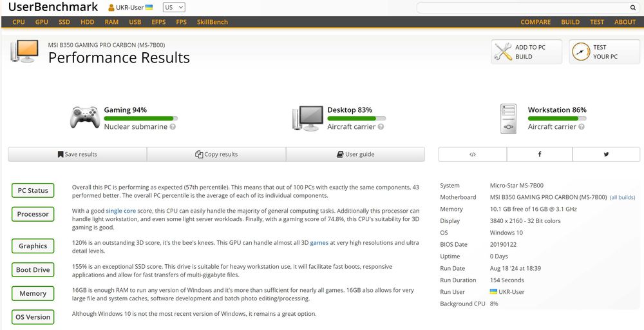Open the games link in Graphics text
Screen dimensions: 644x330
[319, 243]
